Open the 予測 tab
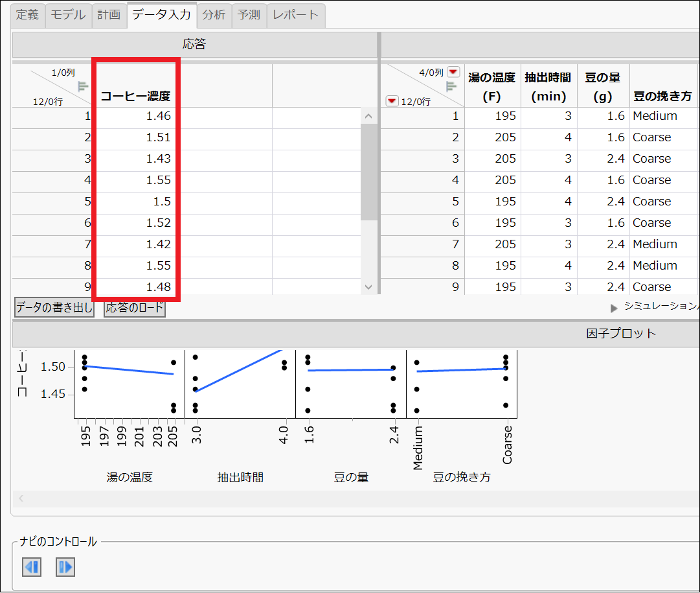 point(249,15)
